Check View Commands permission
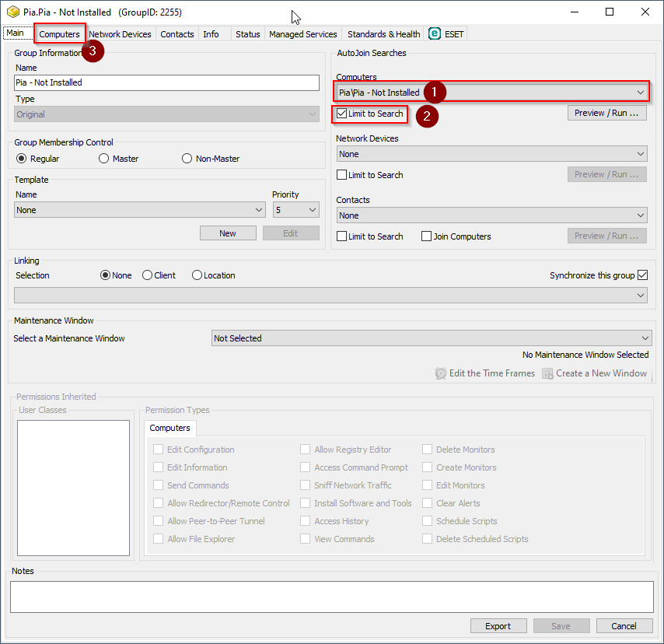The height and width of the screenshot is (644, 664). pos(305,538)
